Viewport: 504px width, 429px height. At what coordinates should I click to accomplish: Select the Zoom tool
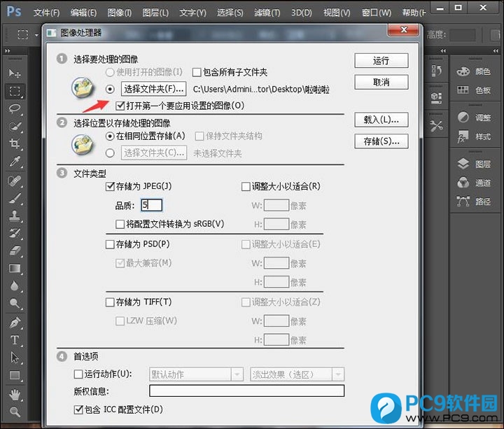(15, 412)
